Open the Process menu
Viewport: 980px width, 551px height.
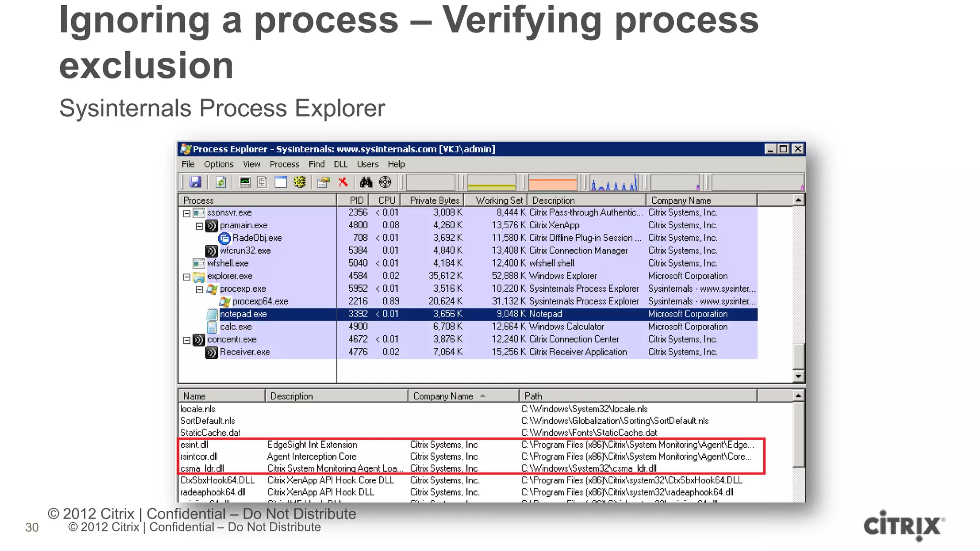point(284,164)
